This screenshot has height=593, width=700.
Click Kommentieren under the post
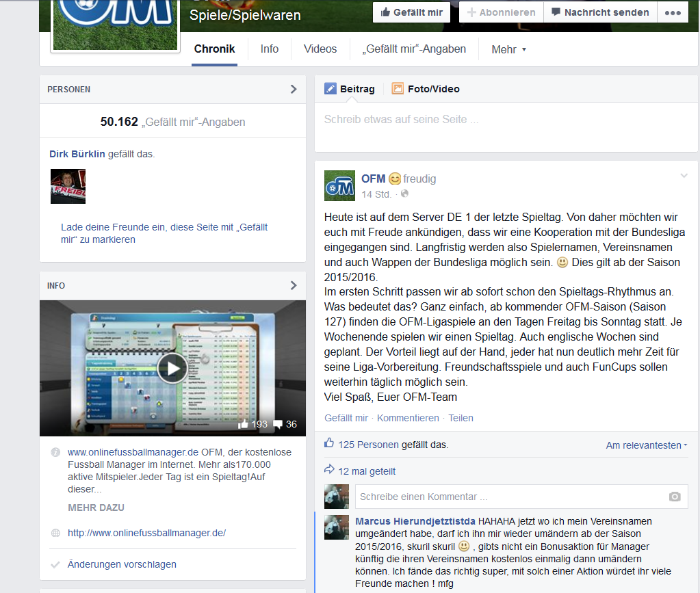408,418
